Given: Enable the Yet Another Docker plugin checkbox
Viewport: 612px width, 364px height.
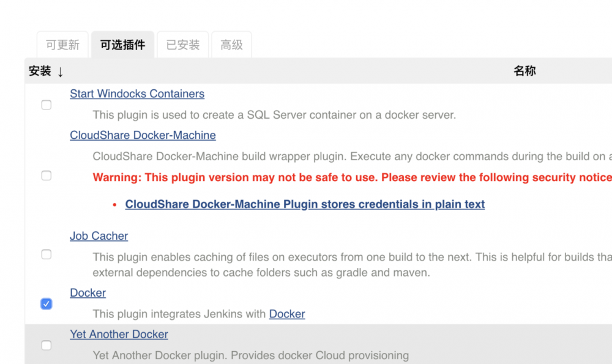Looking at the screenshot, I should (x=46, y=345).
